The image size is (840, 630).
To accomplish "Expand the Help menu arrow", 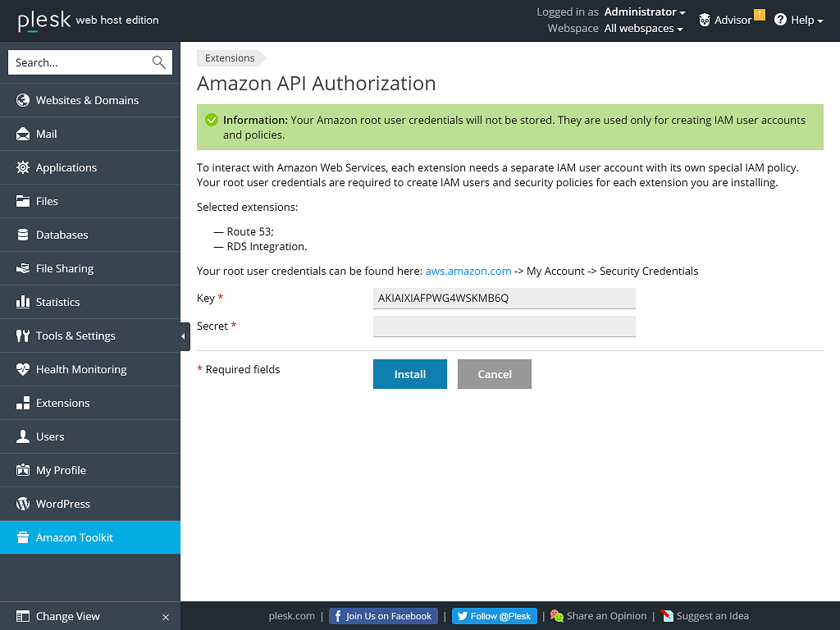I will click(x=819, y=21).
